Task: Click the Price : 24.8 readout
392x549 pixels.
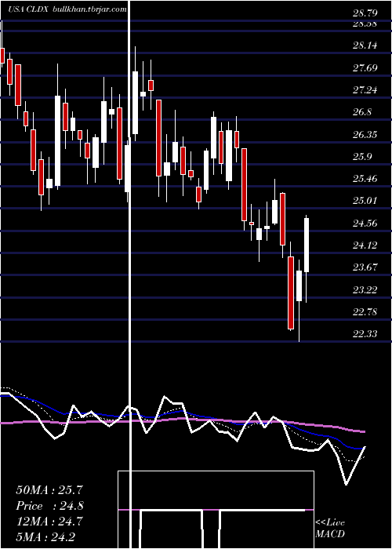Action: pos(49,506)
